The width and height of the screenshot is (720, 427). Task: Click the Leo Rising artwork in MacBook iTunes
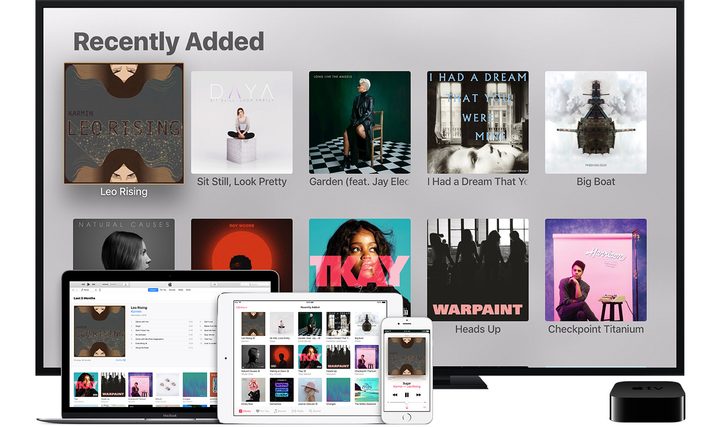click(99, 331)
